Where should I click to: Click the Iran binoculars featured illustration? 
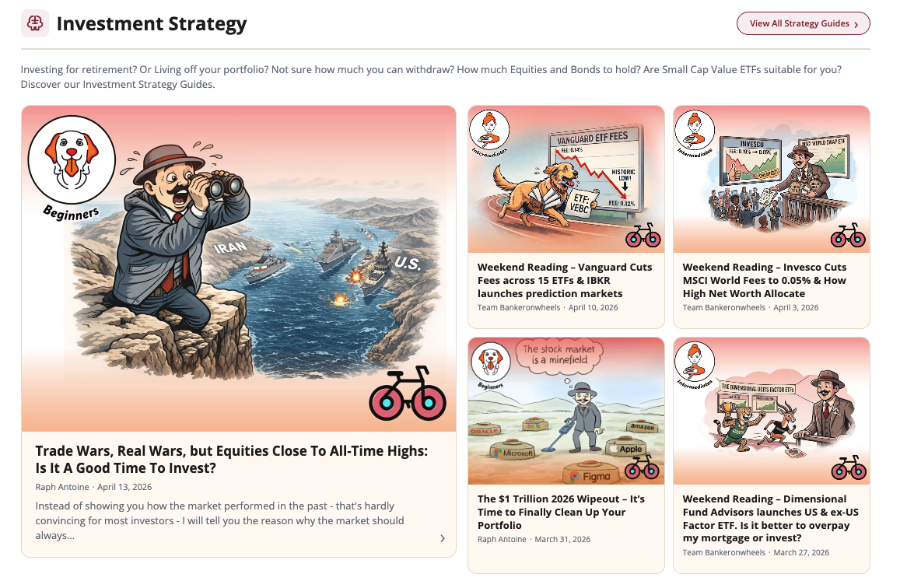click(239, 268)
